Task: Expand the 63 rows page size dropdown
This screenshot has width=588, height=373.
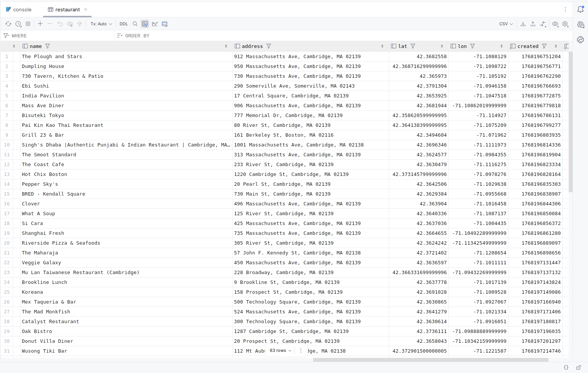Action: (x=280, y=351)
